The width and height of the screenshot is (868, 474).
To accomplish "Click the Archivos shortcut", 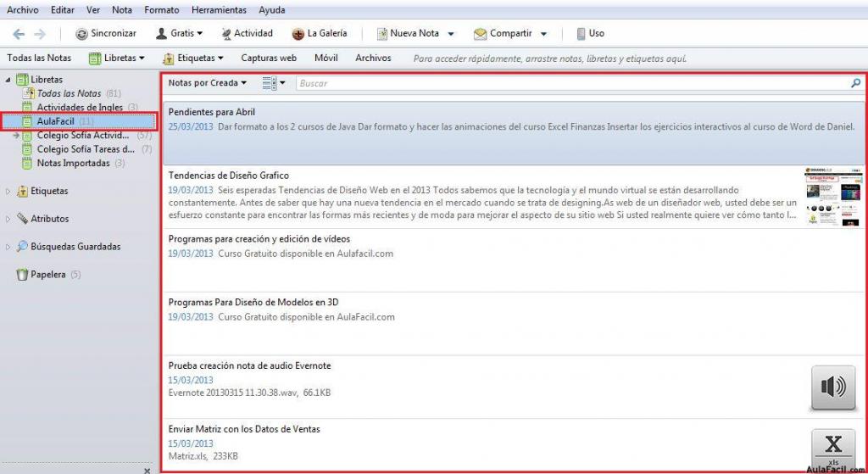I will pos(373,59).
